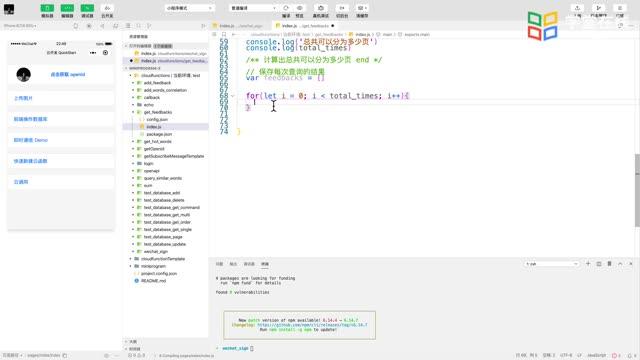Collapse the cloudfunctions folder

[131, 76]
